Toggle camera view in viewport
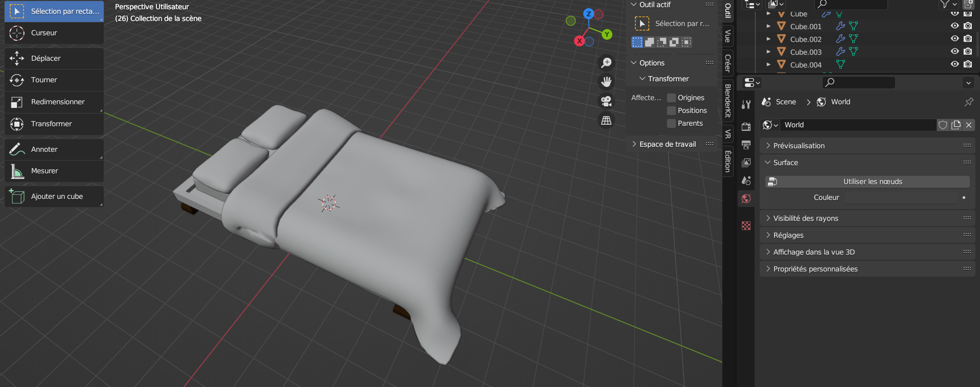Image resolution: width=980 pixels, height=387 pixels. (606, 101)
